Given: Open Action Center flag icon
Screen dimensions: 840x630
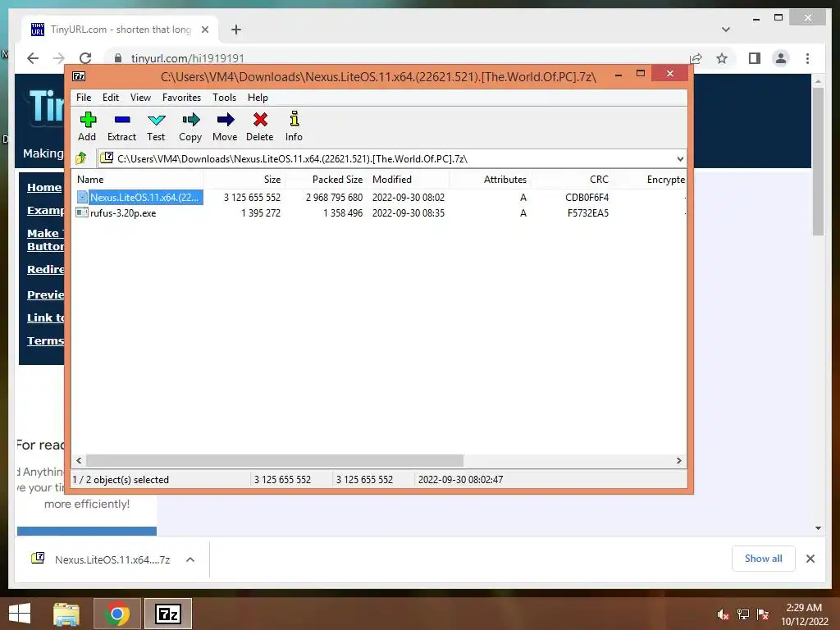Looking at the screenshot, I should (763, 614).
